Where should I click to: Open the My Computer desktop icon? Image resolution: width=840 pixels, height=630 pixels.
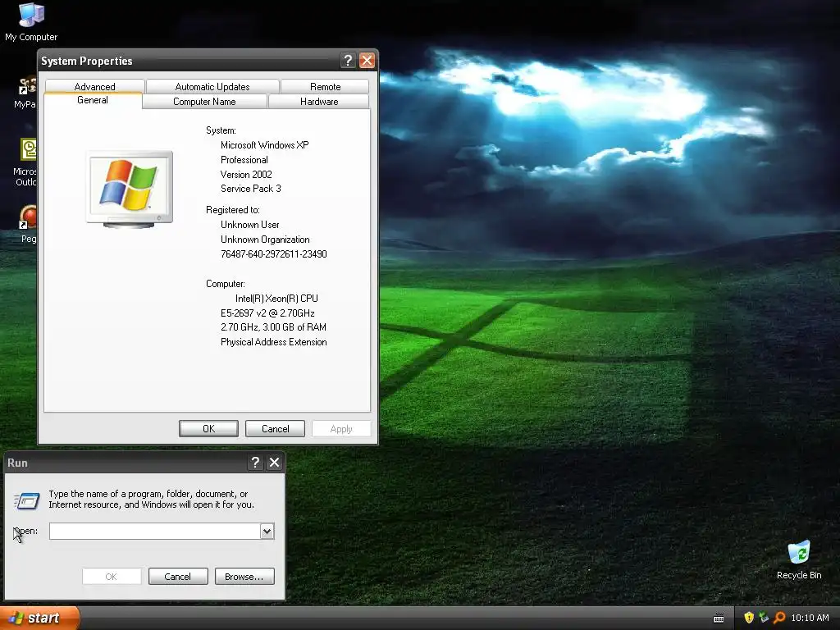(x=31, y=21)
